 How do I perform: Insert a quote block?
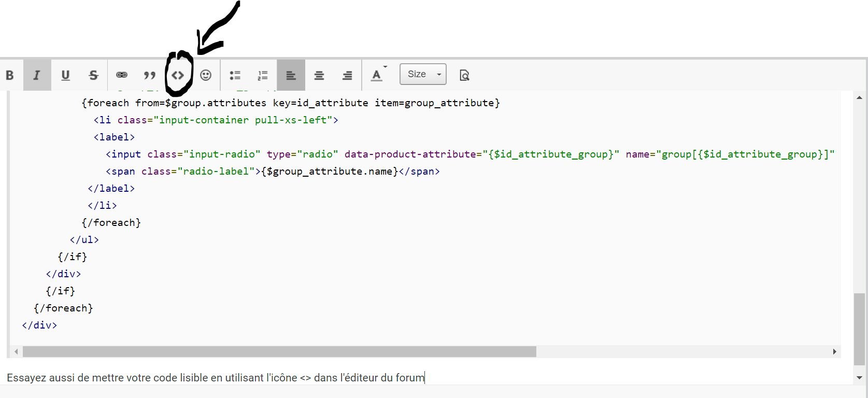[150, 75]
